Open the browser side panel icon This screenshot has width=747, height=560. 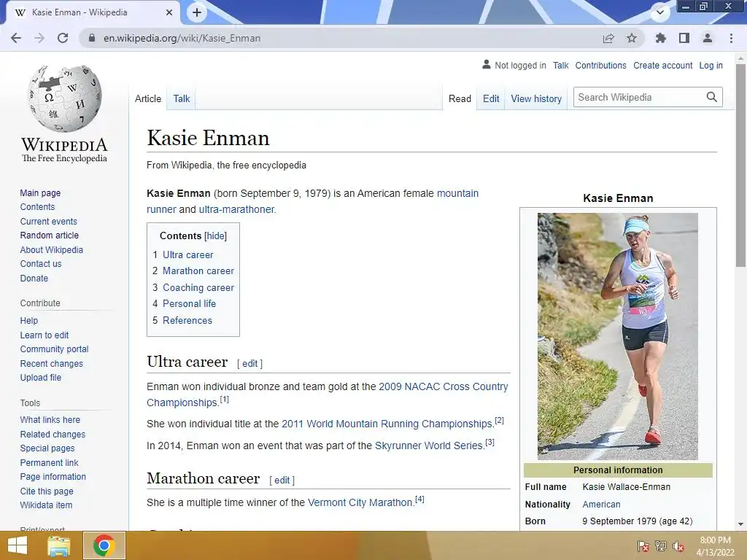[x=684, y=38]
